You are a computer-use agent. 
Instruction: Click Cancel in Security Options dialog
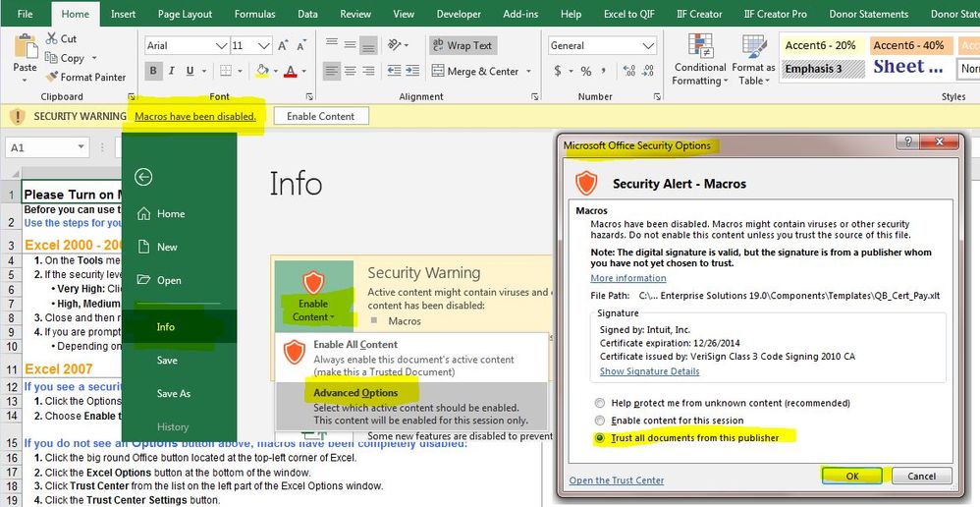pos(922,476)
